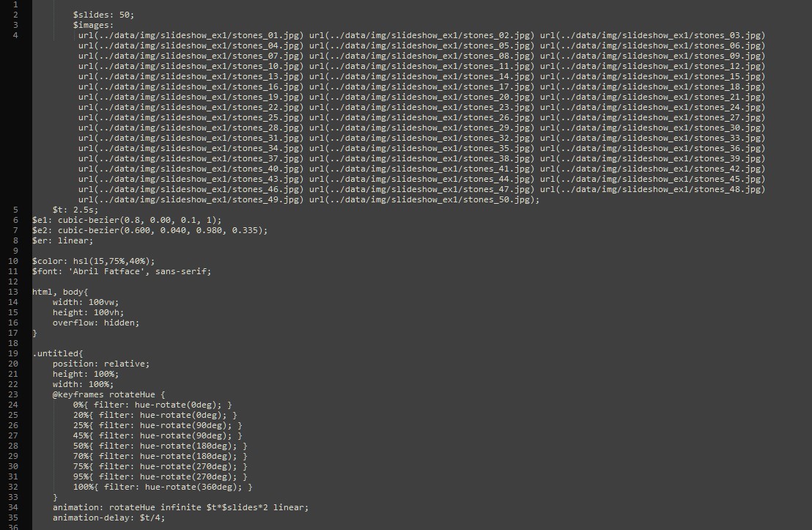Viewport: 812px width, 530px height.
Task: Click the @keyframes rotateHue line
Action: [x=108, y=394]
